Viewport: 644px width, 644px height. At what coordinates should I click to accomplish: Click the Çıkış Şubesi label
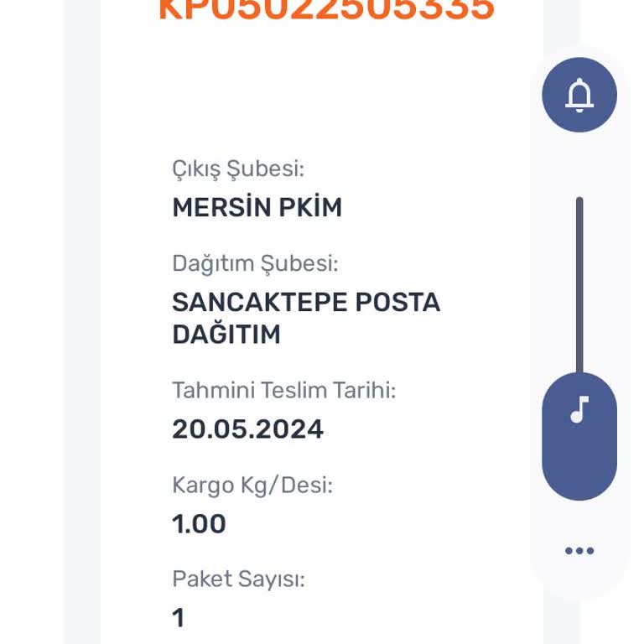238,169
